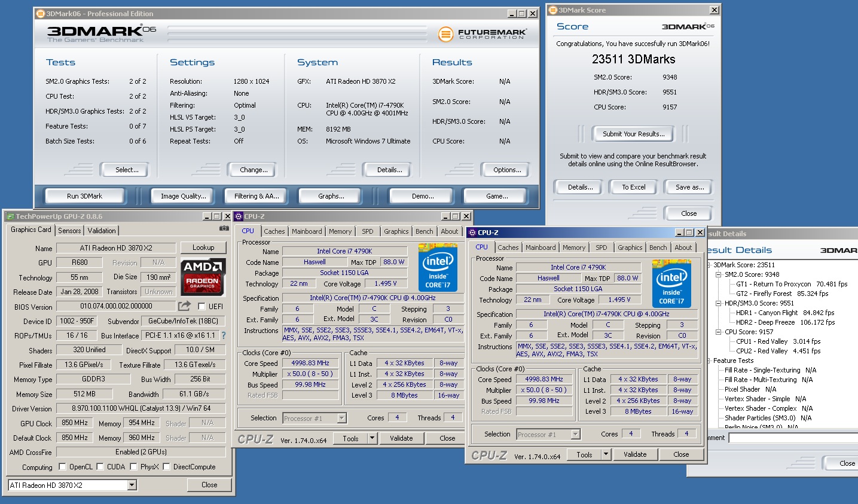
Task: Toggle the PhysX checkbox
Action: tap(133, 466)
